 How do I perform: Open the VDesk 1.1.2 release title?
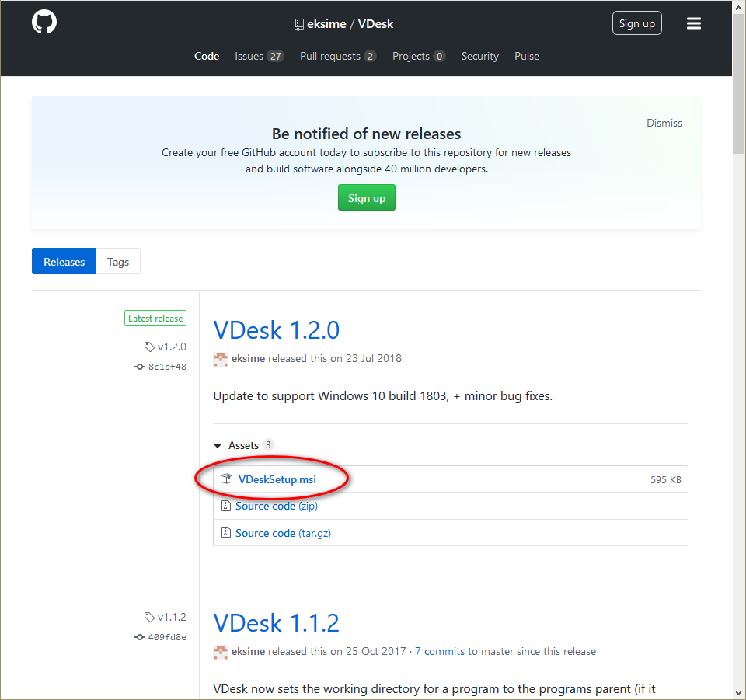coord(276,622)
